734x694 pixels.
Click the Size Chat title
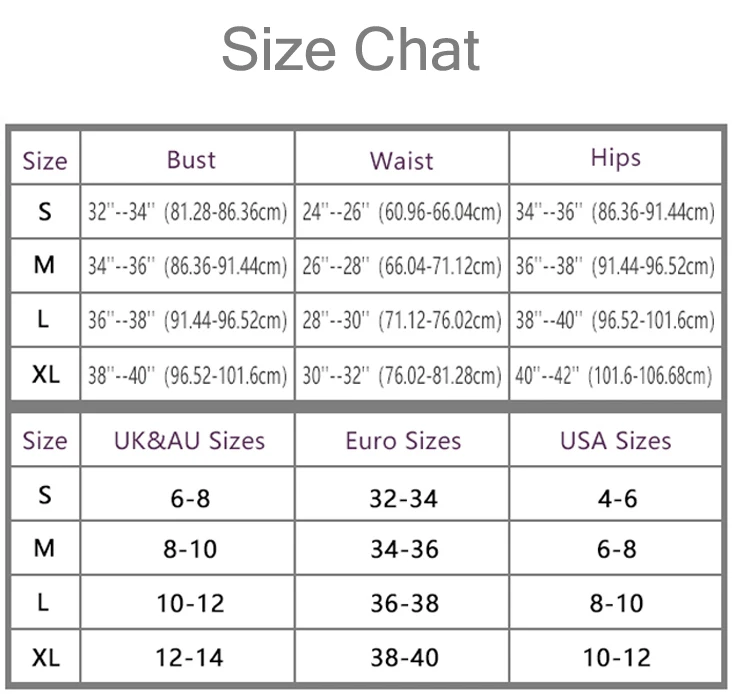click(x=351, y=49)
